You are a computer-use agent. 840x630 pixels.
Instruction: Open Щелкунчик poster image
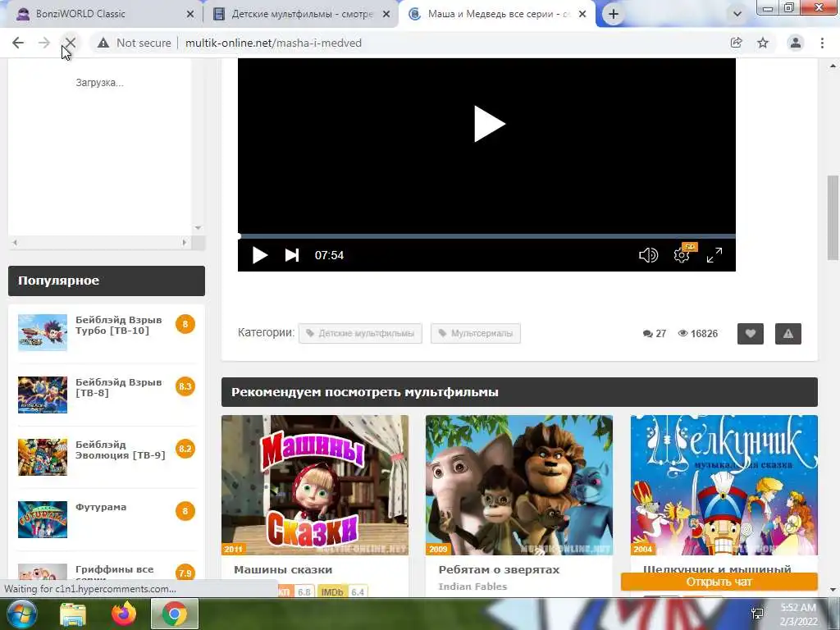coord(724,485)
